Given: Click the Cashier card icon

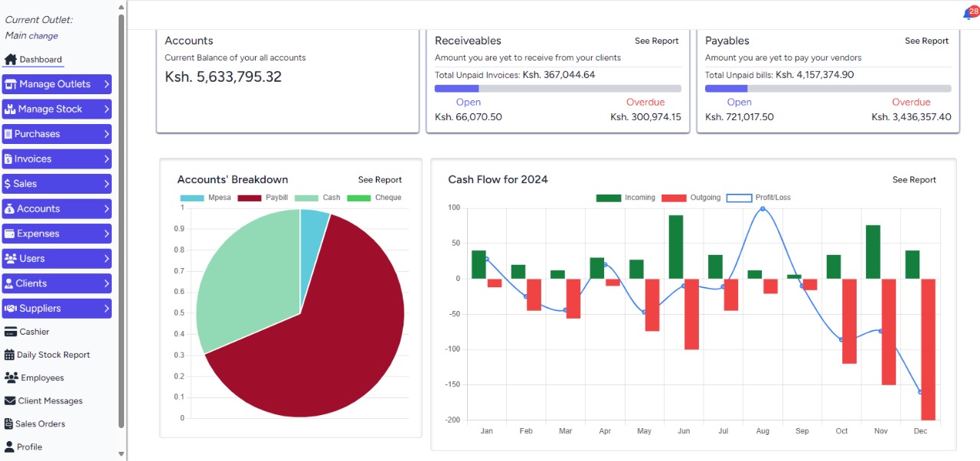Looking at the screenshot, I should click(x=11, y=332).
